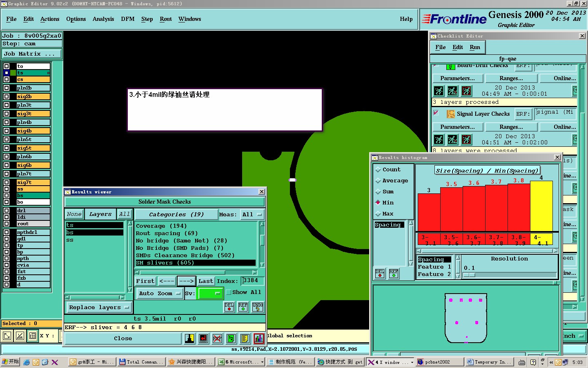
Task: Click the red 3.5-3.6 histogram bar
Action: 451,209
